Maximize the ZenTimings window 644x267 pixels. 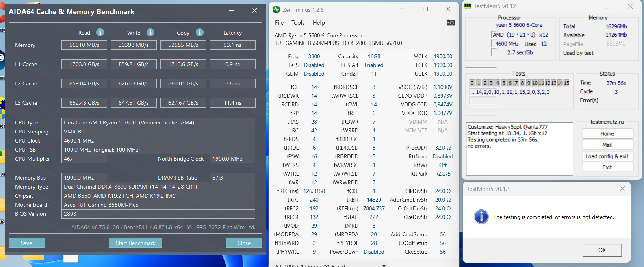[x=425, y=9]
